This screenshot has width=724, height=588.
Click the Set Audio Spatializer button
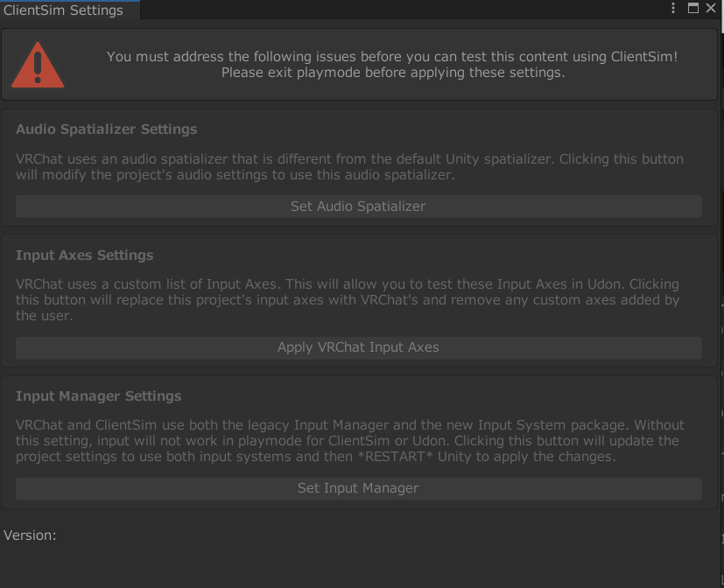359,206
